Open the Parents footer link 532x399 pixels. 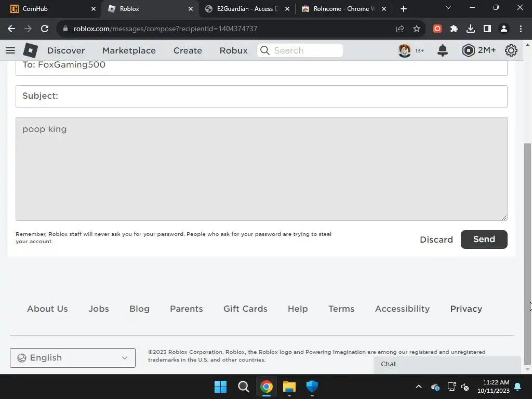coord(187,309)
